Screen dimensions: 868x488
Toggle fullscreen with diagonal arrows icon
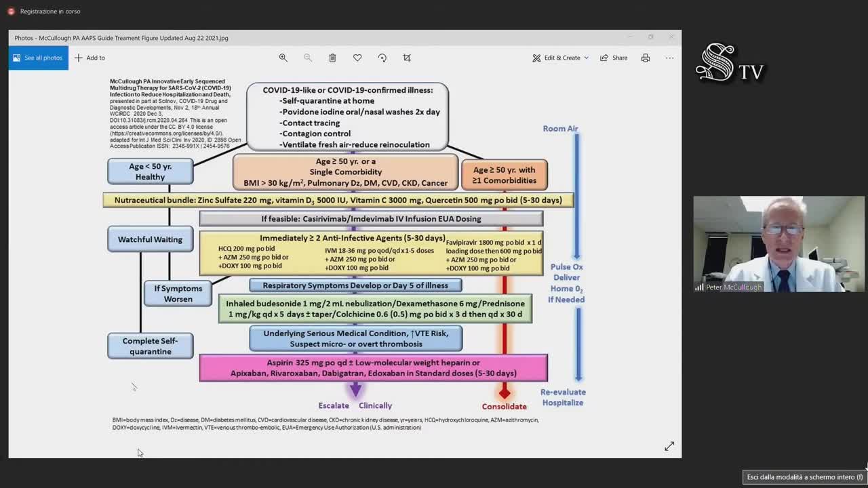coord(669,446)
